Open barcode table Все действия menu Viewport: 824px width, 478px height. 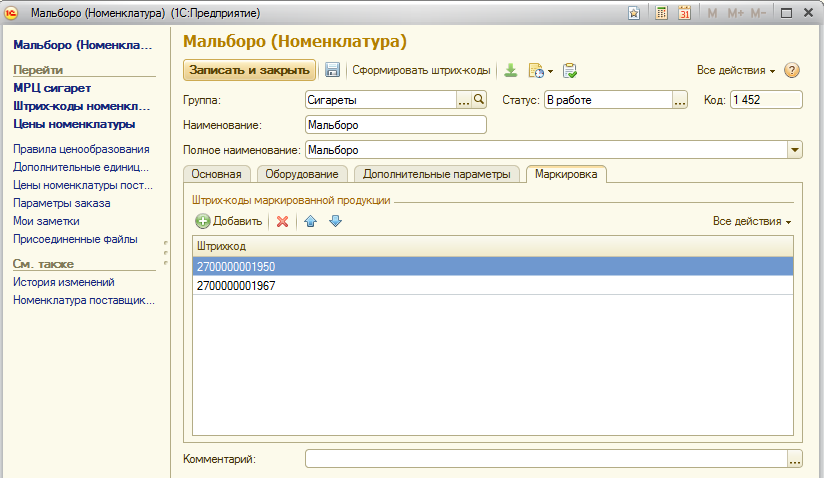[x=752, y=221]
